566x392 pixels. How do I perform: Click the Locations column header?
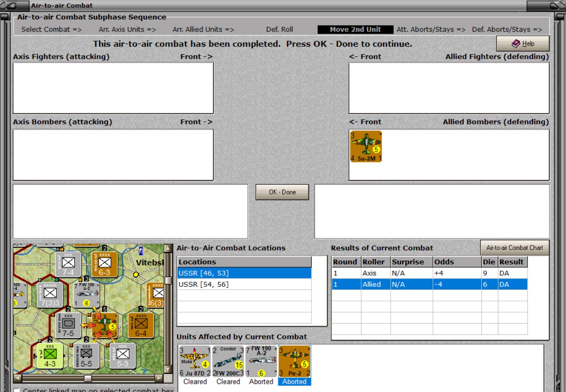(244, 262)
